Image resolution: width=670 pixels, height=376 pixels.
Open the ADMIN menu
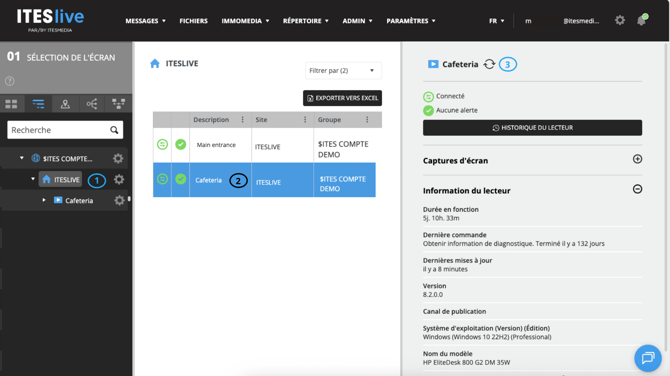(357, 21)
